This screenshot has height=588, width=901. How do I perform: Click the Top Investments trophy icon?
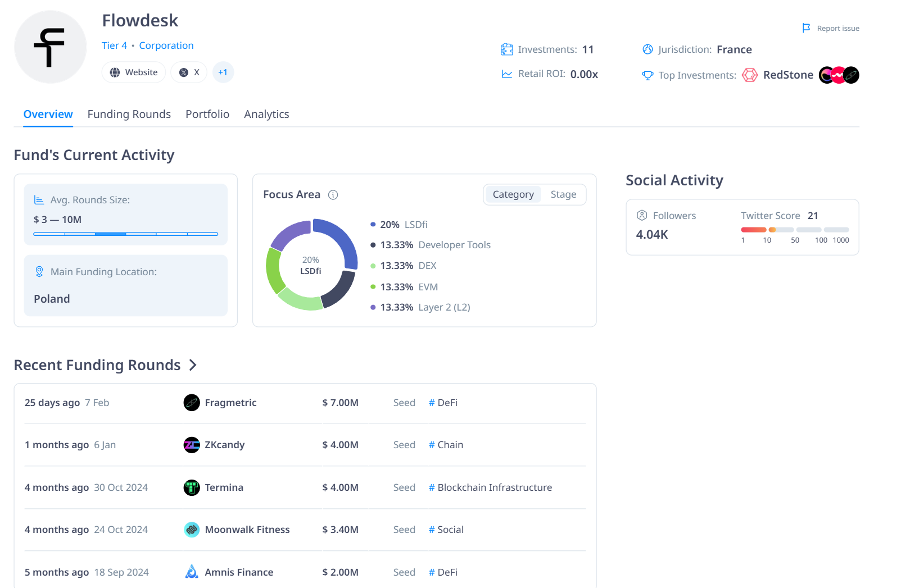648,75
